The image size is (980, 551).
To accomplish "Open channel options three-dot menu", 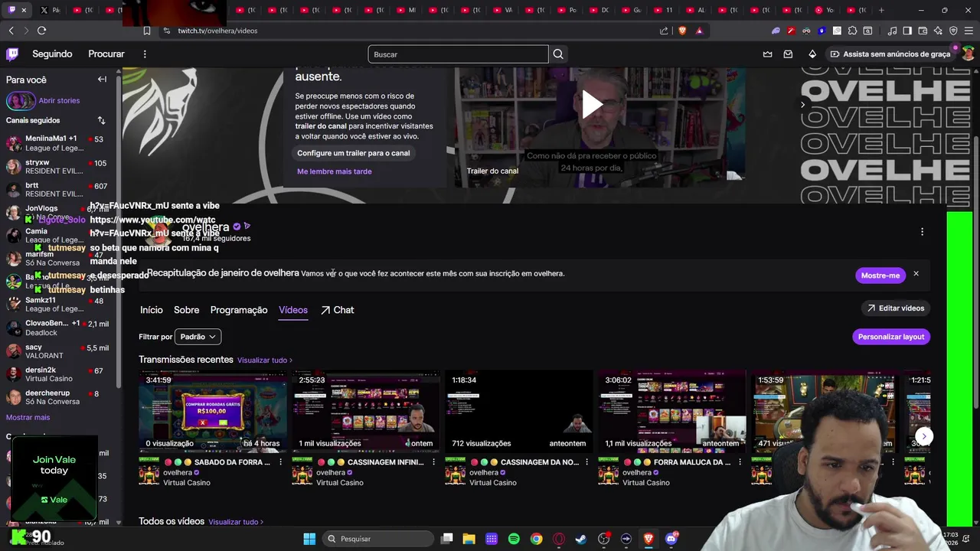I will coord(922,232).
